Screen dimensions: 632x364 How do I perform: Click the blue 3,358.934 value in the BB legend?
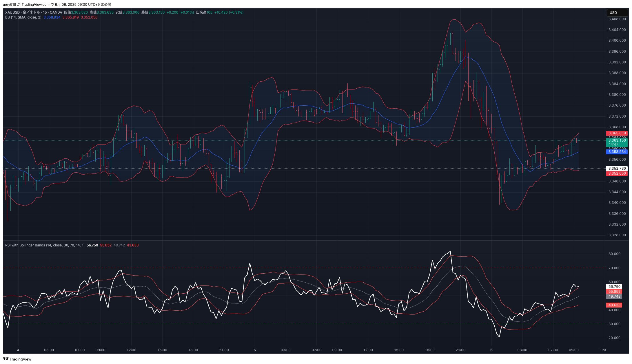point(52,17)
